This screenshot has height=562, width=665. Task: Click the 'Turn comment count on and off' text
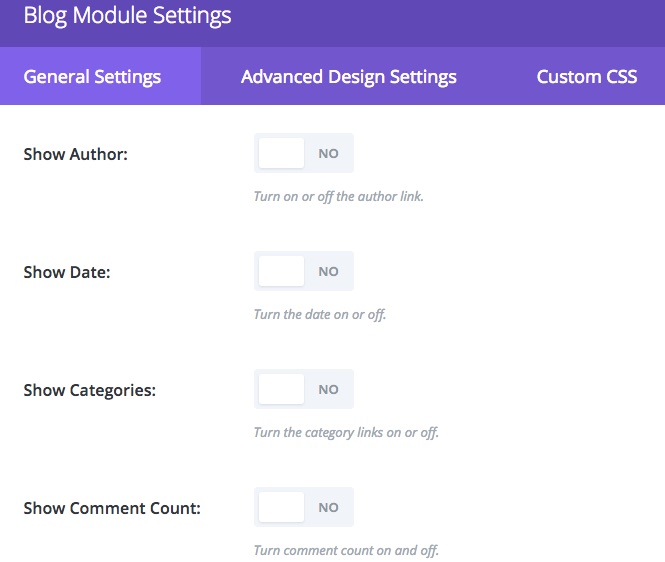(x=346, y=550)
